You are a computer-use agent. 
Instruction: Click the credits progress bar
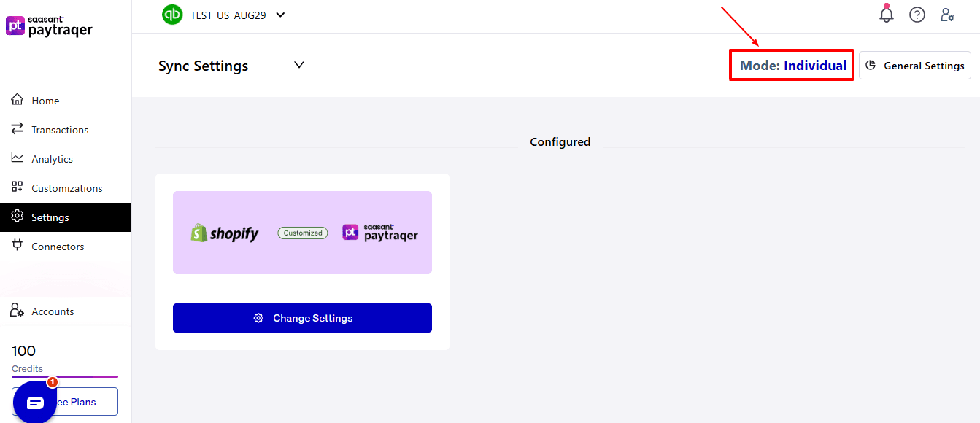click(x=65, y=376)
